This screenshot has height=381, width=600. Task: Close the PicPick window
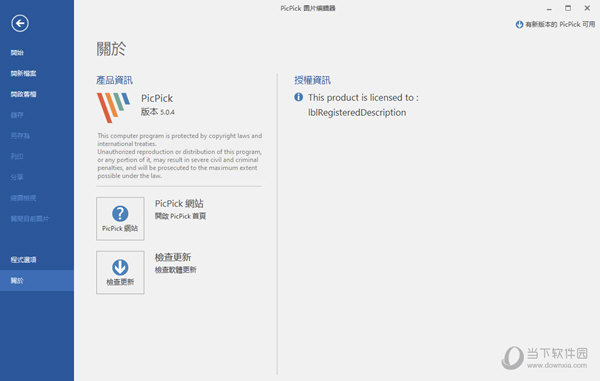pyautogui.click(x=587, y=8)
